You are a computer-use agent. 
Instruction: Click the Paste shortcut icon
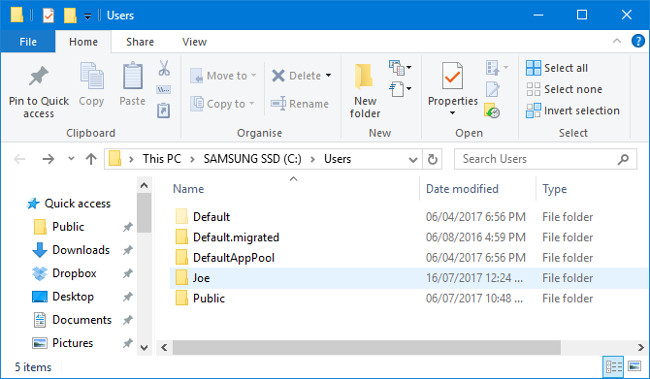[164, 111]
